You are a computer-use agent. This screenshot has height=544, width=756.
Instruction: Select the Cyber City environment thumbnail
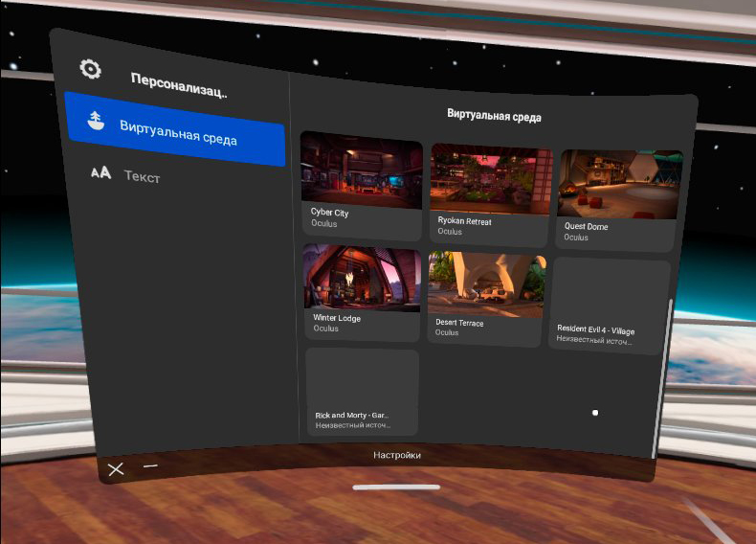362,170
